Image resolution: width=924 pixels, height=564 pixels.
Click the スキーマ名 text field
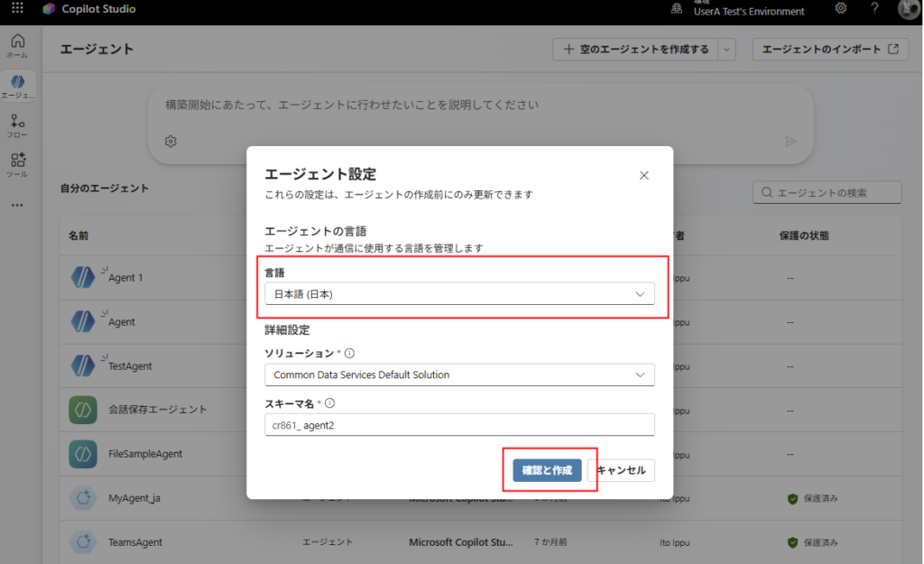(x=459, y=425)
